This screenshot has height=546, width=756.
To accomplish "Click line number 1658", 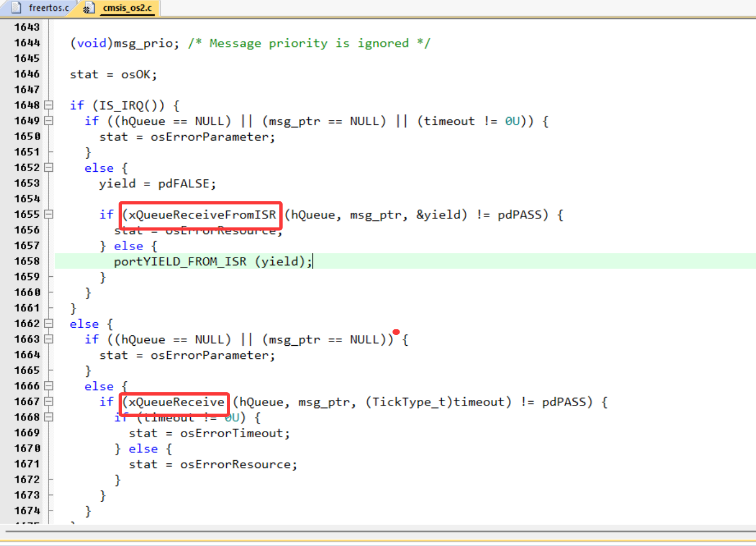I will click(x=27, y=261).
